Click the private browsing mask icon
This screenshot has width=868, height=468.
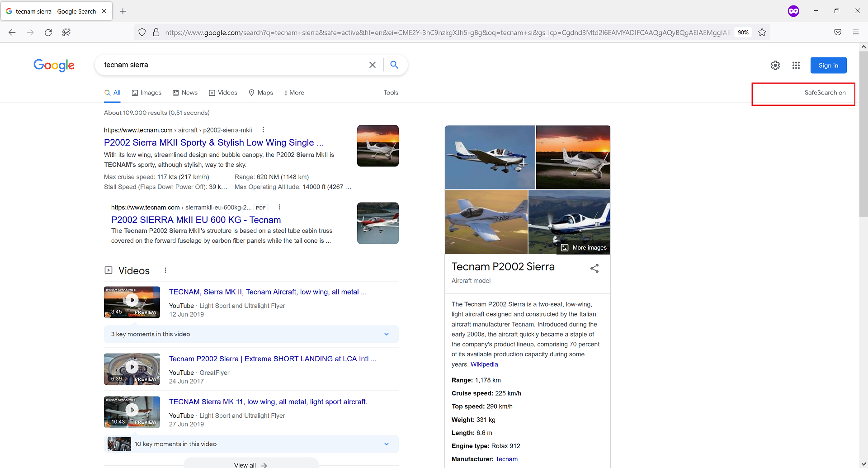tap(793, 11)
